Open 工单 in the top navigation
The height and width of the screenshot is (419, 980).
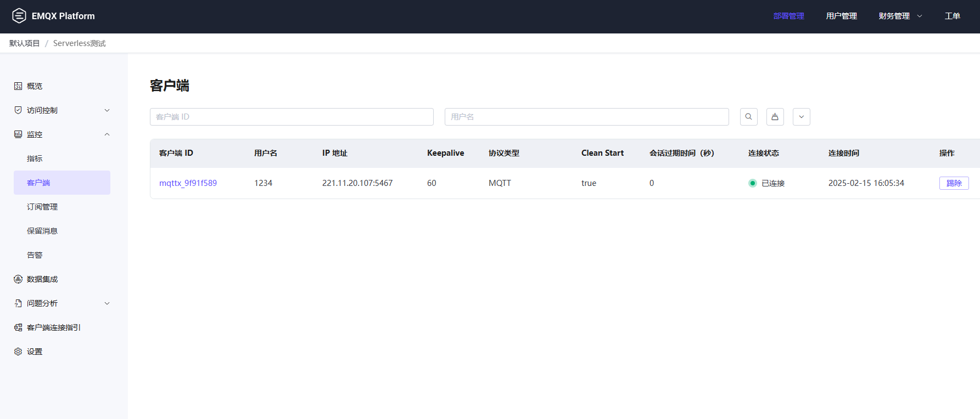pyautogui.click(x=952, y=16)
